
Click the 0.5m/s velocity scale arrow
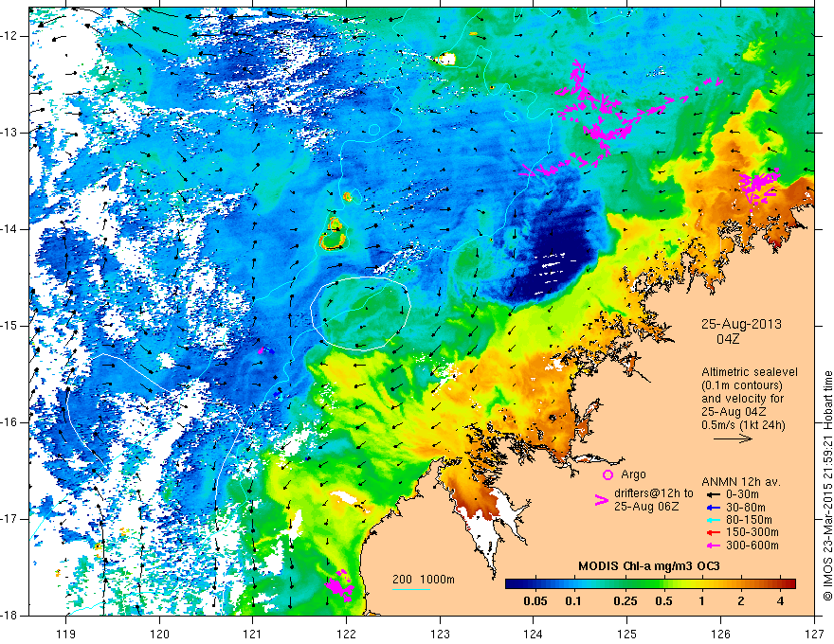733,438
